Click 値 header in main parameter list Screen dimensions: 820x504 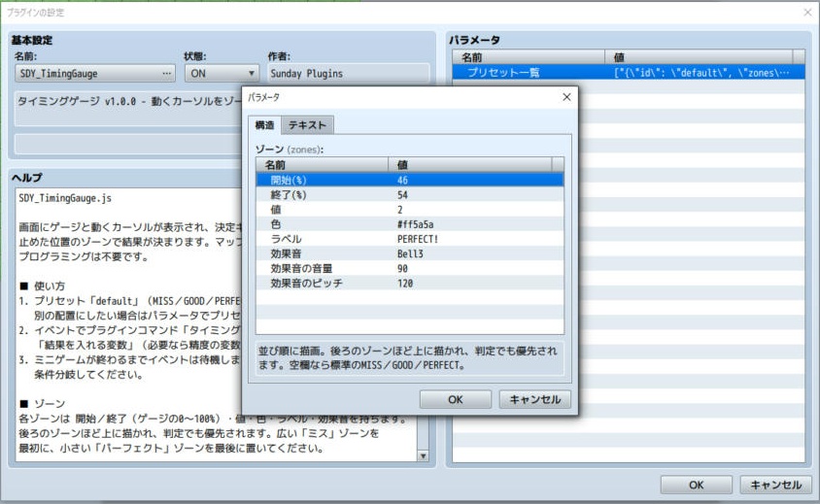click(x=699, y=57)
